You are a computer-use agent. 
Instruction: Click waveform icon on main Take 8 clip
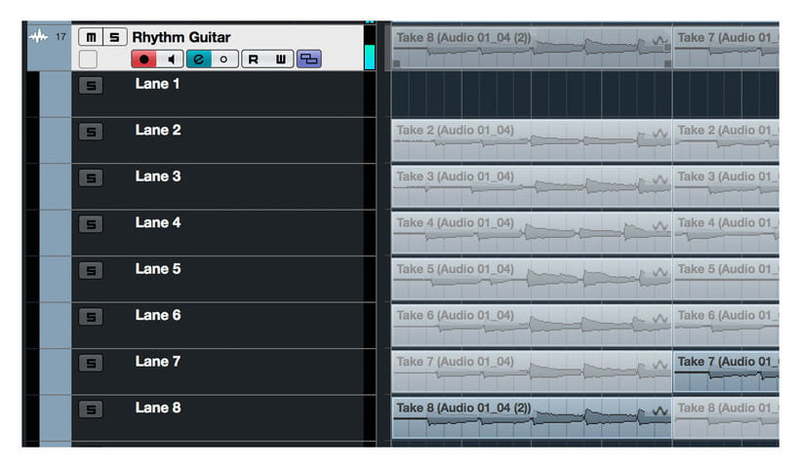660,40
